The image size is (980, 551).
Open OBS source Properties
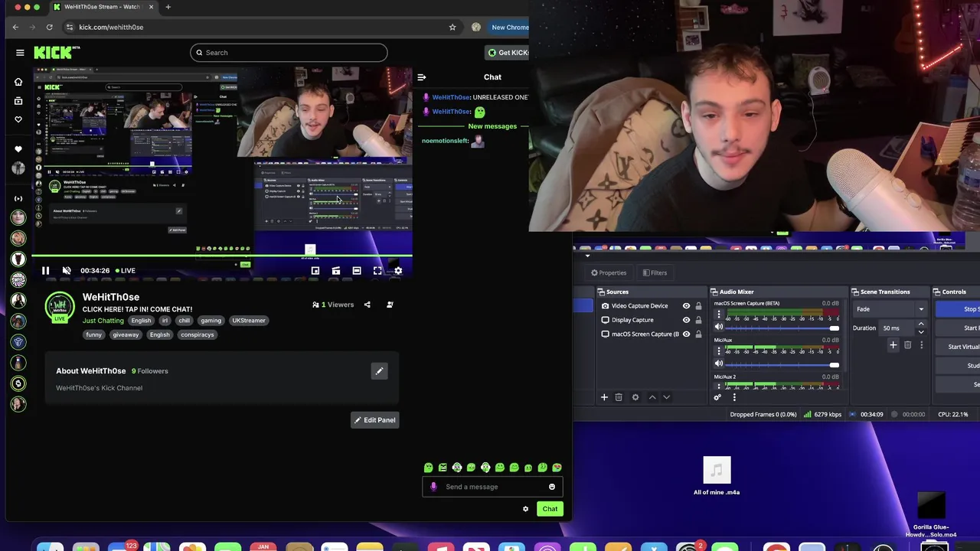609,272
